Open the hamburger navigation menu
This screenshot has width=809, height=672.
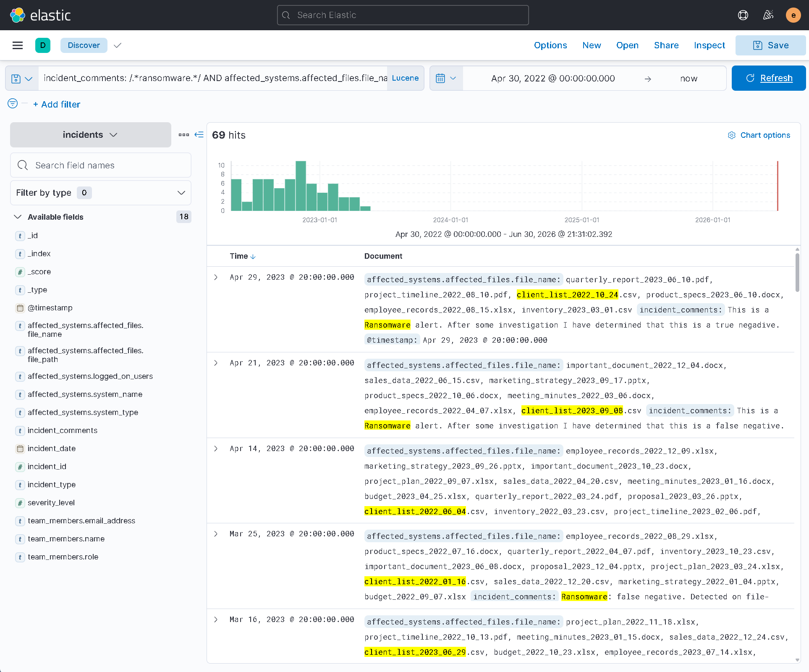pos(18,45)
